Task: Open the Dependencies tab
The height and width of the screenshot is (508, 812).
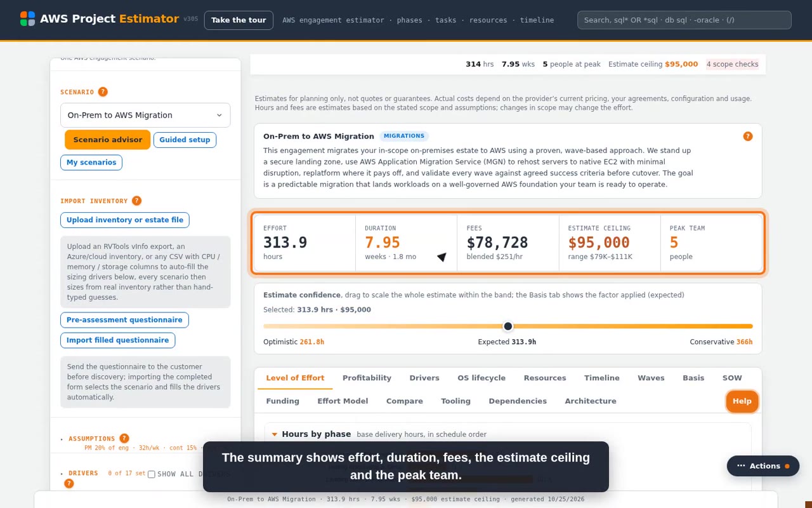Action: tap(518, 401)
